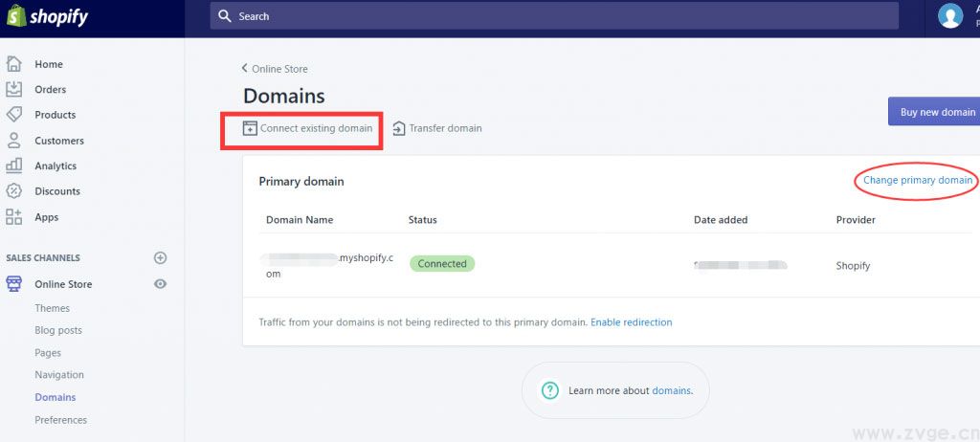Viewport: 980px width, 442px height.
Task: Open the account avatar menu
Action: pos(950,15)
